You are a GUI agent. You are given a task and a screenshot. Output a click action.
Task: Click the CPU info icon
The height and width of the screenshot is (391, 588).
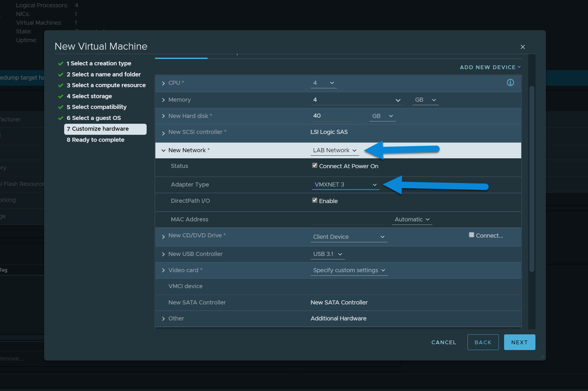[x=510, y=83]
